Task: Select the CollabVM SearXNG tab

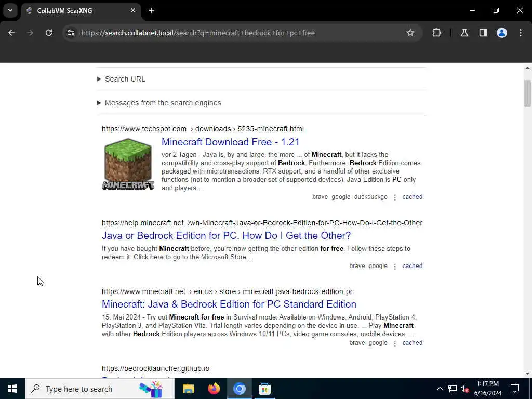Action: (x=81, y=11)
